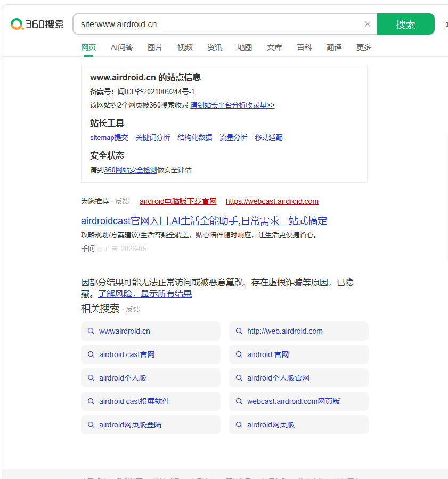Open 移动适配 tool link

pyautogui.click(x=269, y=137)
